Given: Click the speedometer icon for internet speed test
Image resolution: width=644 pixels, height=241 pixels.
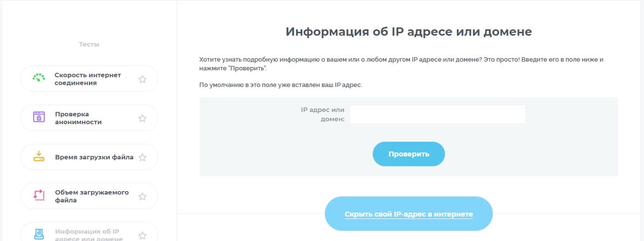Looking at the screenshot, I should click(x=39, y=79).
